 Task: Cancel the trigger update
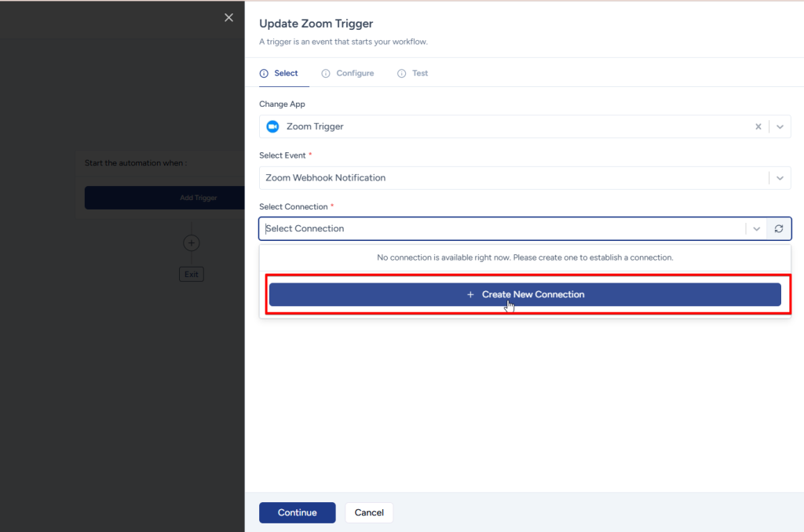pyautogui.click(x=369, y=512)
